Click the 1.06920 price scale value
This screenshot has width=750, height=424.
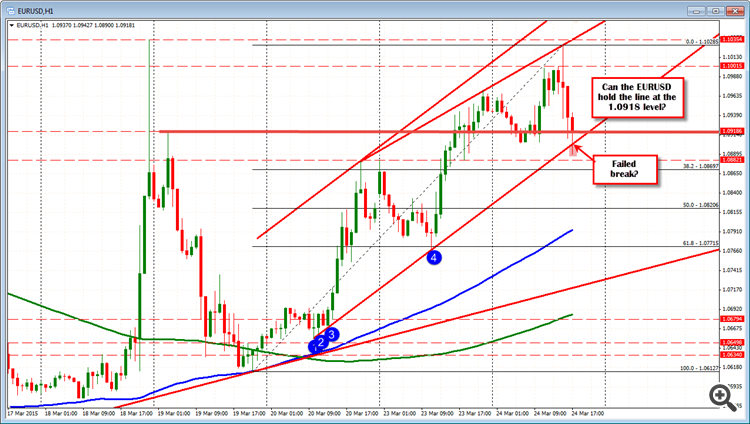pyautogui.click(x=732, y=309)
